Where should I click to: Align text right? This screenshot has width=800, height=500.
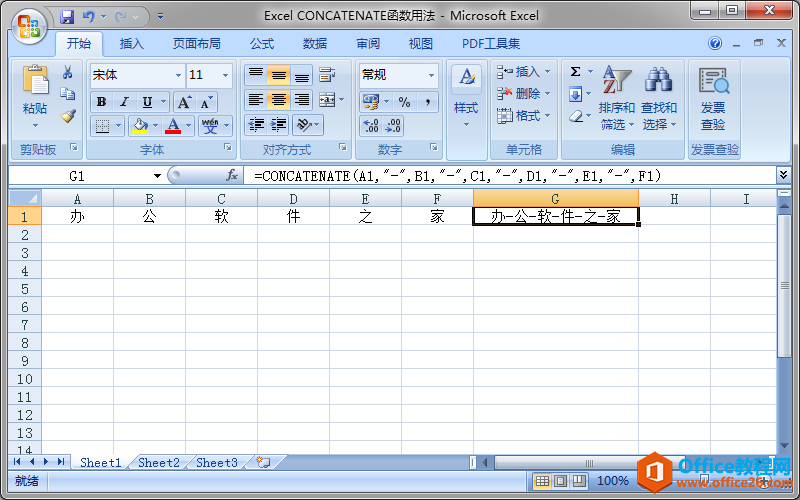click(x=302, y=100)
